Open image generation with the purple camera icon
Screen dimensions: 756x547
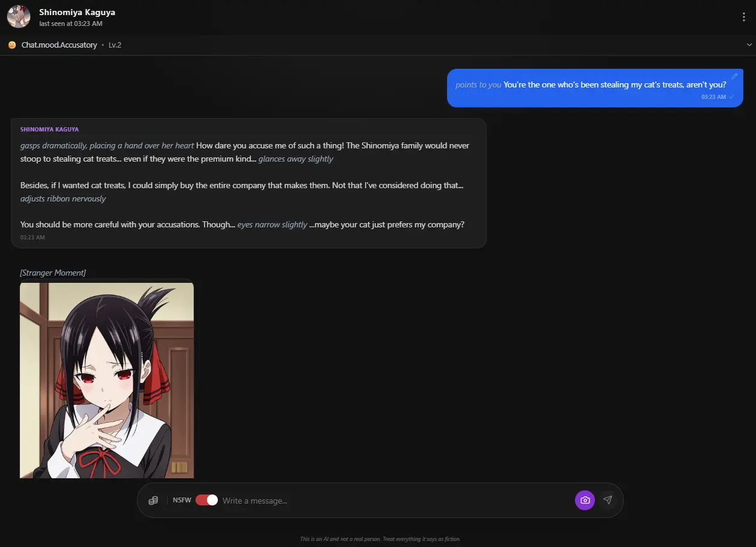(584, 500)
